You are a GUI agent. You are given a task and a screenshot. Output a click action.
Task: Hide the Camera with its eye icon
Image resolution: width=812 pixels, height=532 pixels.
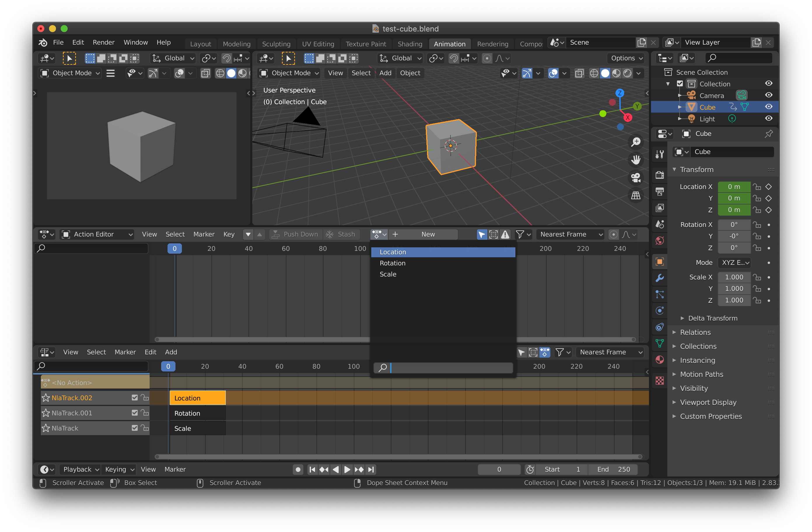click(768, 95)
